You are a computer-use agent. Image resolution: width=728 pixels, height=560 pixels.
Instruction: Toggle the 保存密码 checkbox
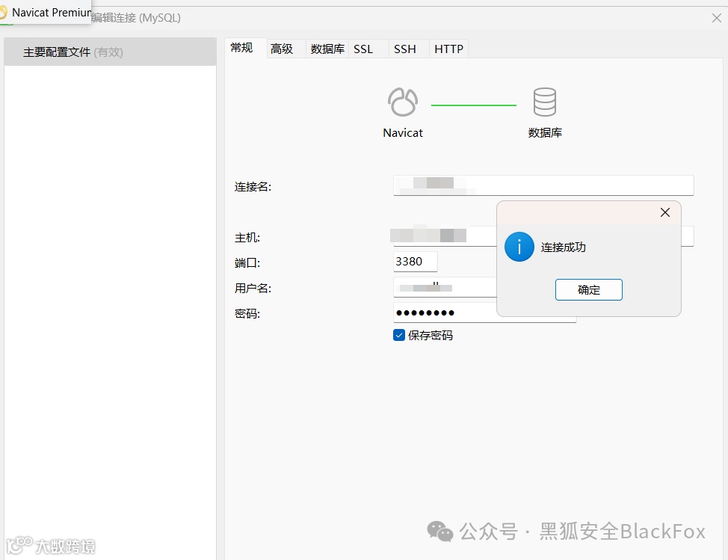(x=399, y=335)
